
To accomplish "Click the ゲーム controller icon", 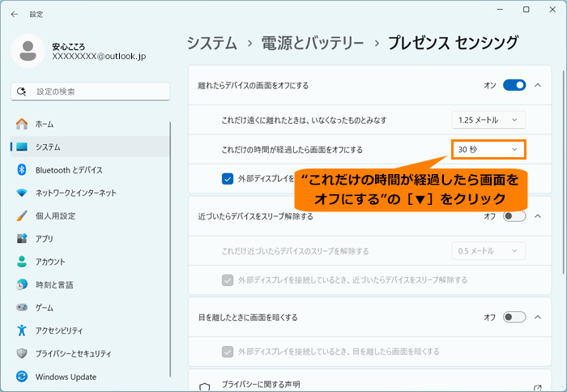I will pos(22,308).
